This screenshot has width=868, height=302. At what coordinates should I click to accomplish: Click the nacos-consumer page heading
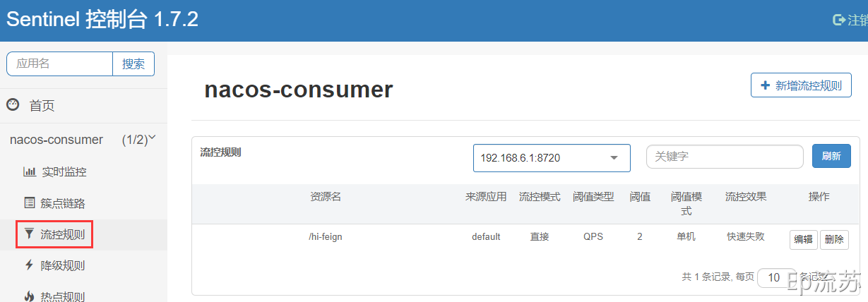(x=298, y=90)
